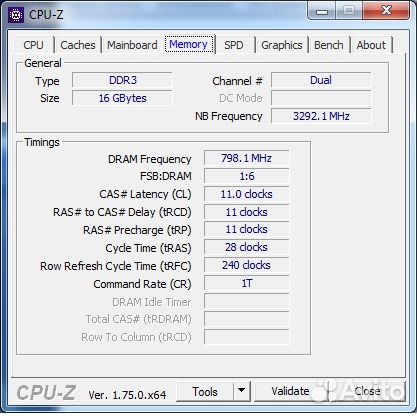The image size is (417, 416).
Task: Open the Bench tab
Action: [329, 45]
